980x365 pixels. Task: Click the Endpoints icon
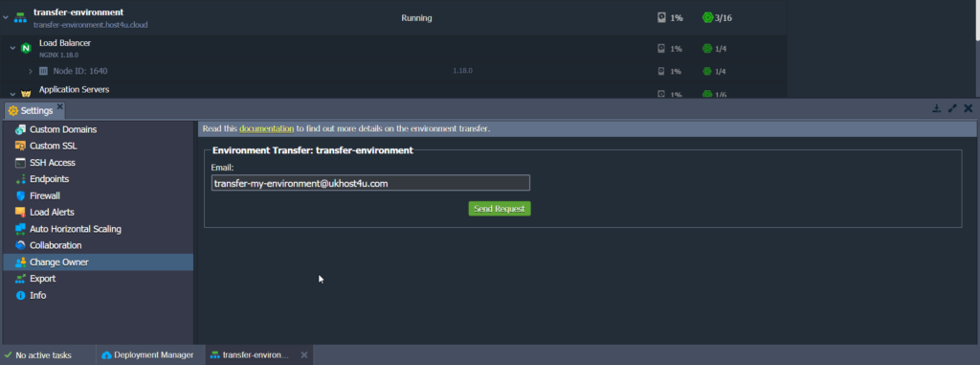tap(21, 179)
